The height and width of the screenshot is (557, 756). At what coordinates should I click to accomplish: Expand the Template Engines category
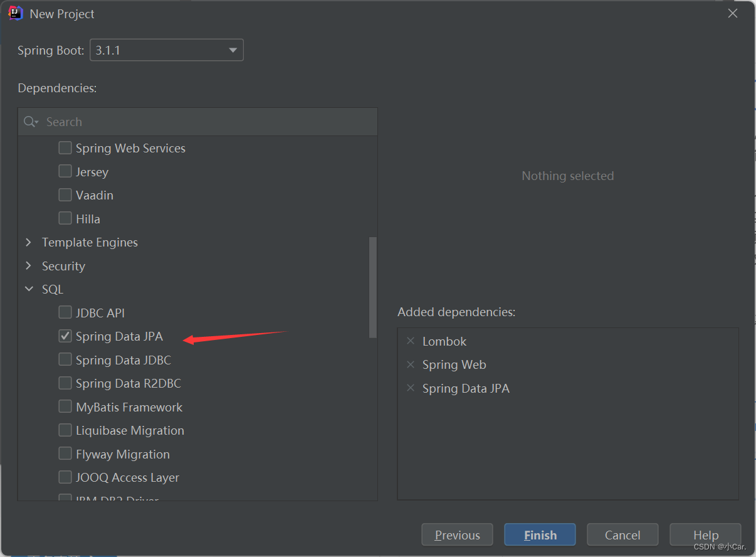[x=28, y=242]
